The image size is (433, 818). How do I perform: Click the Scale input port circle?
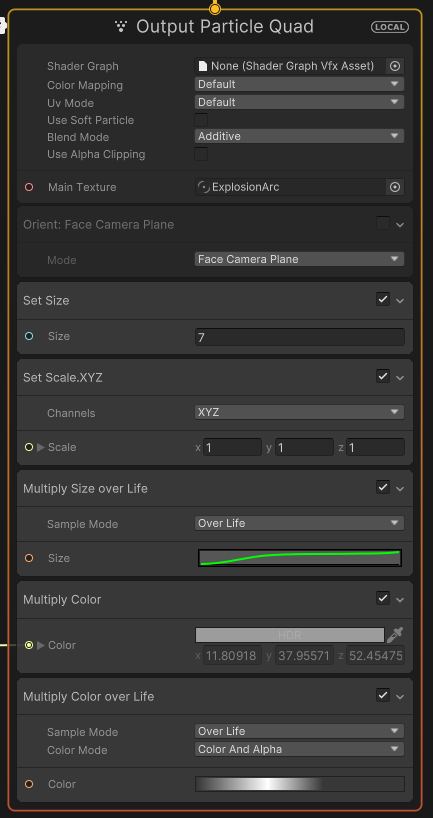click(29, 447)
